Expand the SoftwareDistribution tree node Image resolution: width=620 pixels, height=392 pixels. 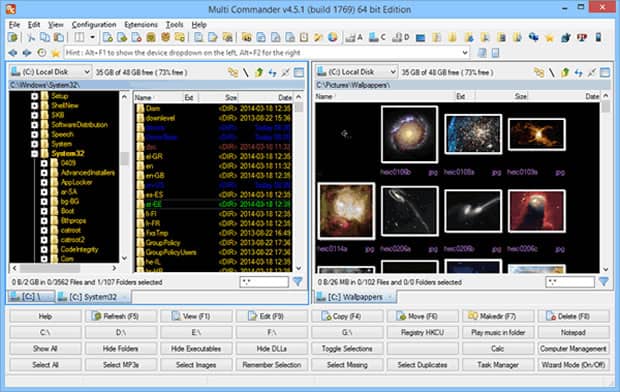pos(34,125)
